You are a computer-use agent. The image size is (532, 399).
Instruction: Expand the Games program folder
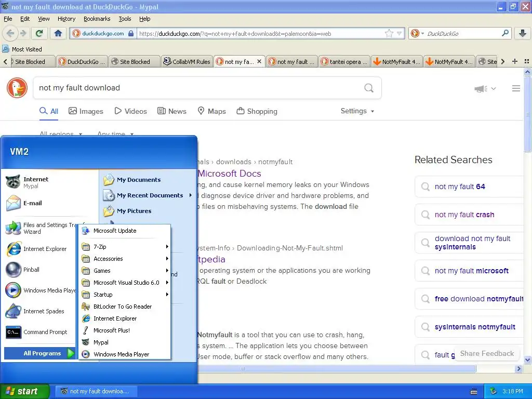coord(125,270)
